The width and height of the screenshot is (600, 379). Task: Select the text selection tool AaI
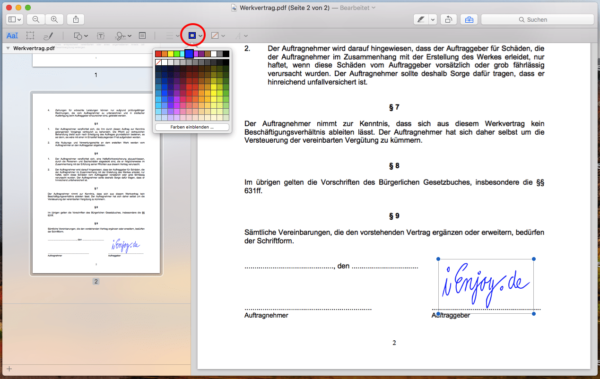pos(12,36)
